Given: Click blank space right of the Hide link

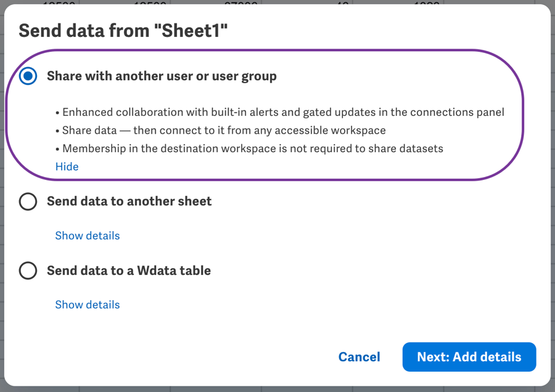Looking at the screenshot, I should [x=277, y=166].
